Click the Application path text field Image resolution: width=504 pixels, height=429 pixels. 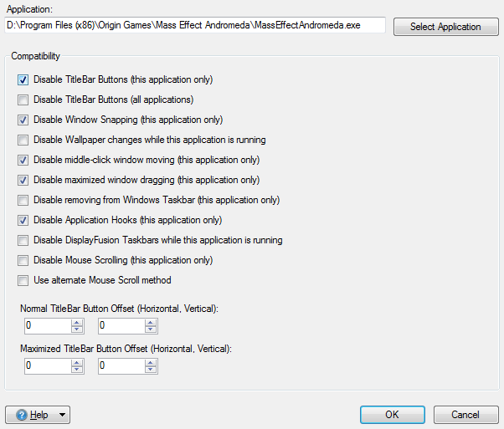point(194,26)
